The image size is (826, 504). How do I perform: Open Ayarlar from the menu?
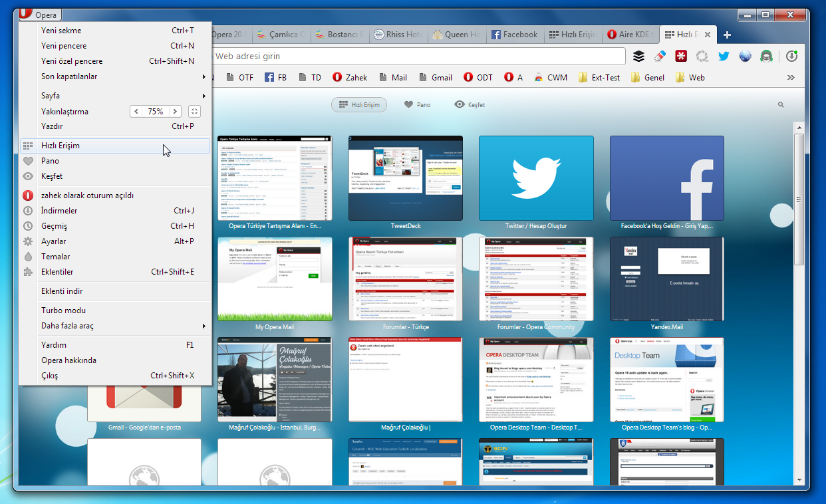pos(115,241)
